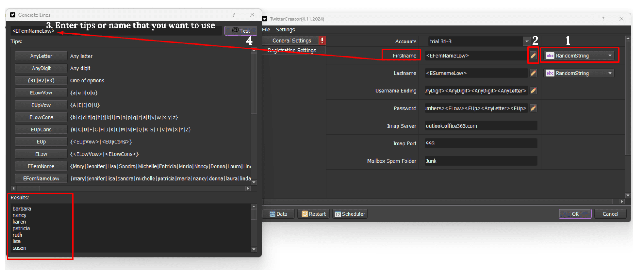Open the Settings menu

(x=285, y=30)
